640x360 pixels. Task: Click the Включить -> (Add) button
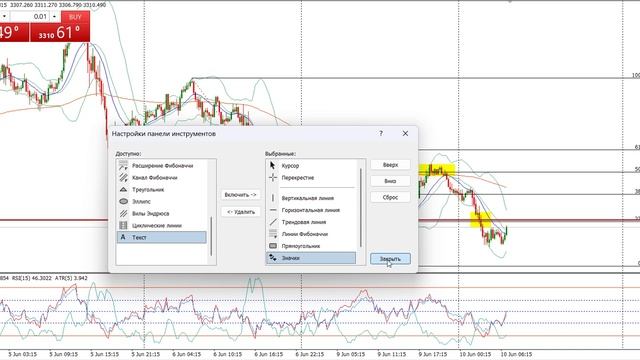240,195
